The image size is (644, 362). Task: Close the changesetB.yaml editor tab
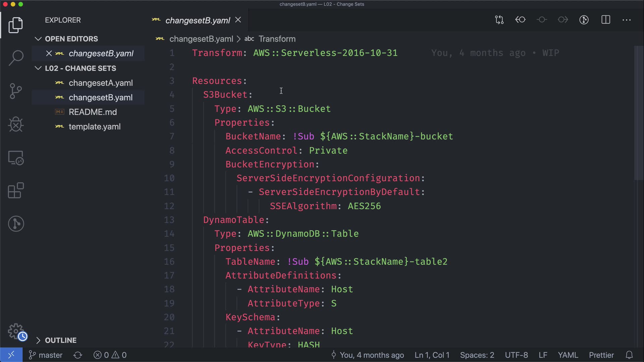point(238,20)
